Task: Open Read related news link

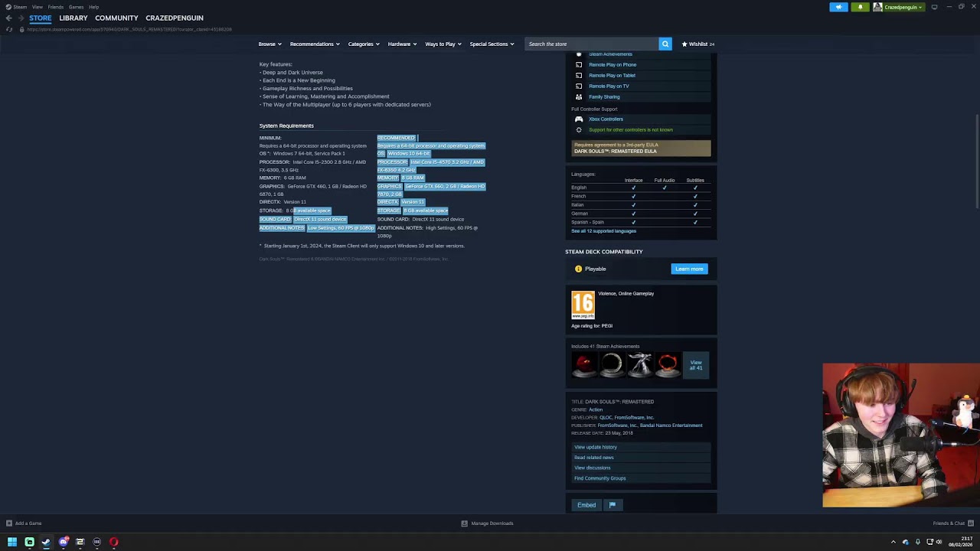Action: coord(594,458)
